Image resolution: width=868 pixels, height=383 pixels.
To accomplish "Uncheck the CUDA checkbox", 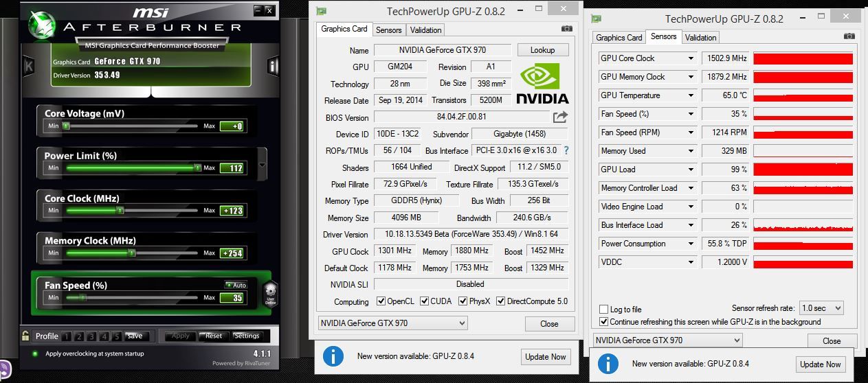I will click(x=425, y=301).
